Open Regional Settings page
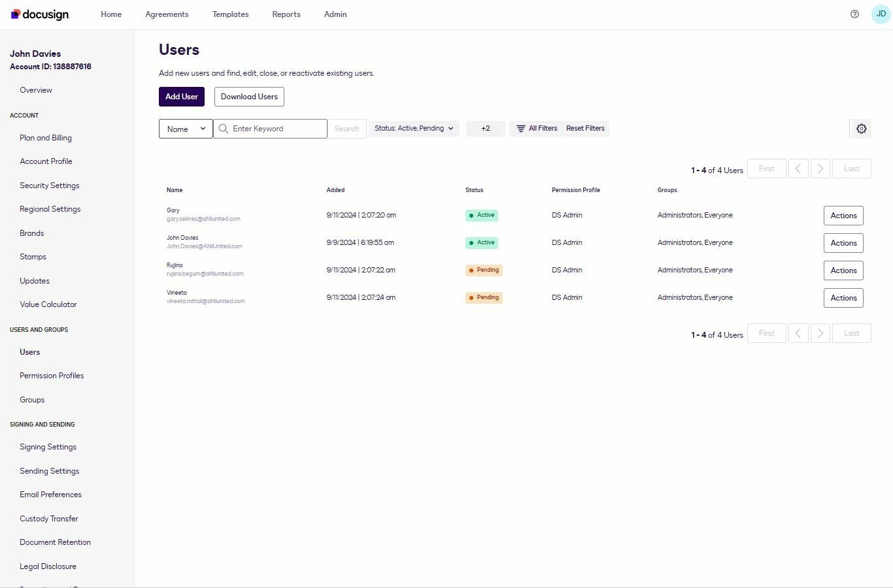Image resolution: width=893 pixels, height=588 pixels. (x=50, y=209)
